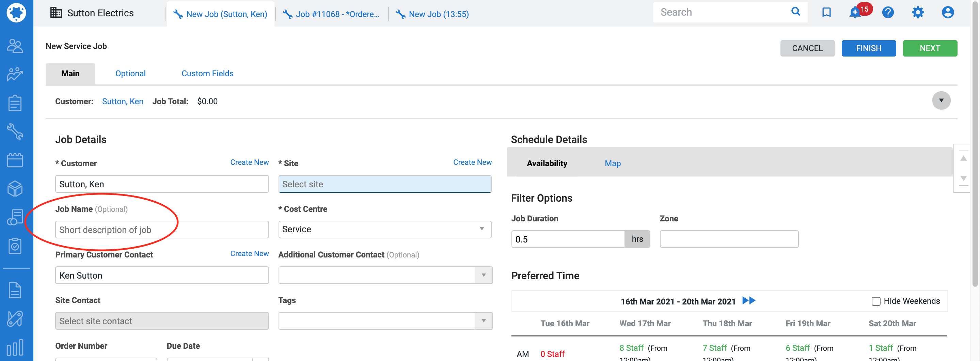Click the Job Name input field
This screenshot has height=361, width=980.
pos(162,230)
